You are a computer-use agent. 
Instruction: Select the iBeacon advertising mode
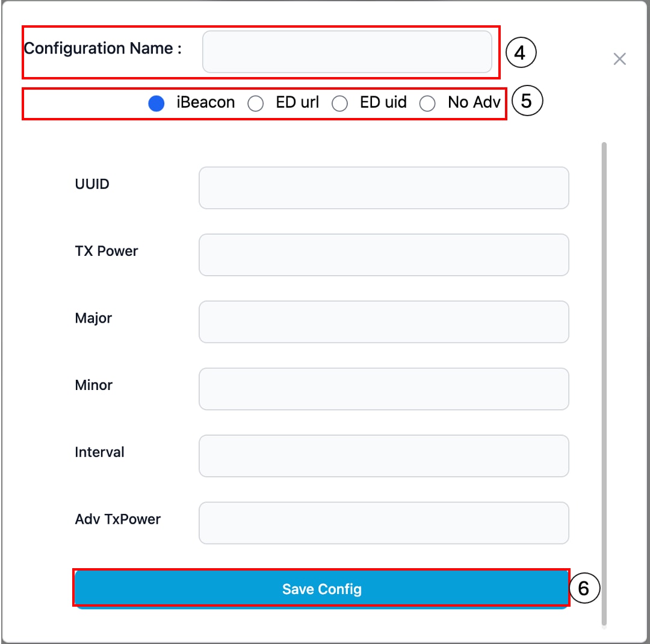click(x=156, y=103)
